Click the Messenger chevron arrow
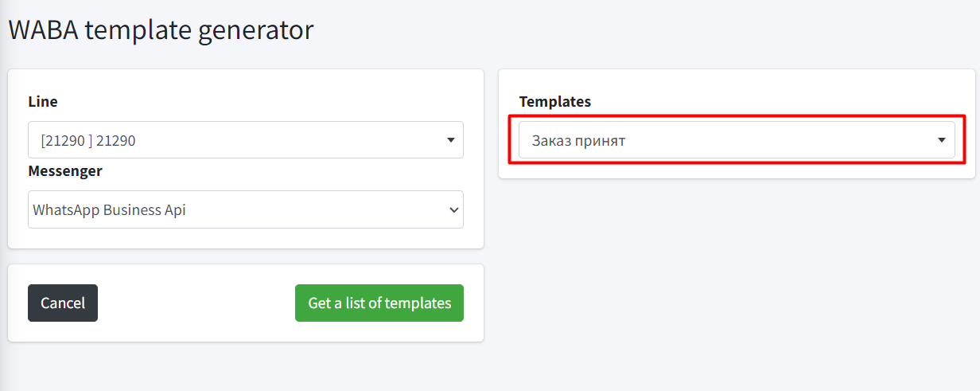Screen dimensions: 980x391 coord(454,210)
